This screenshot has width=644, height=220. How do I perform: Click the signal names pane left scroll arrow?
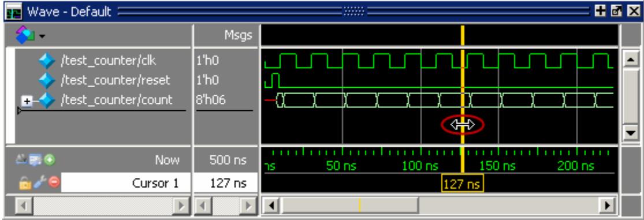[24, 205]
